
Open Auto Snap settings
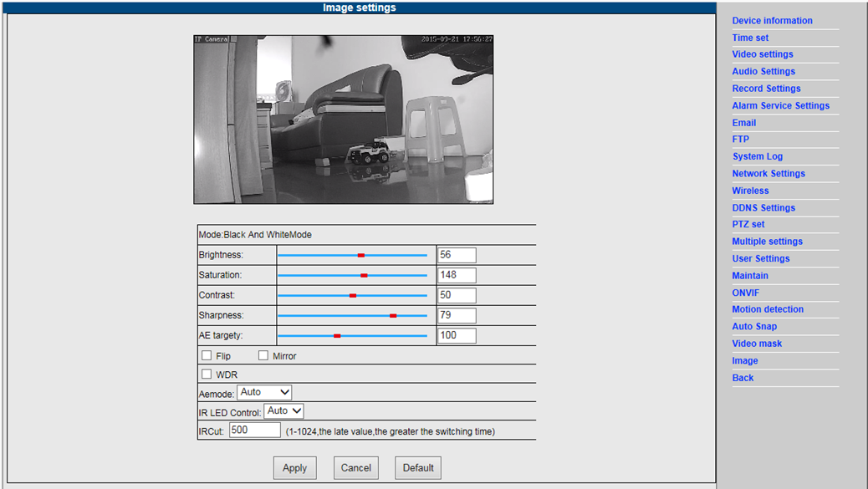[x=754, y=326]
